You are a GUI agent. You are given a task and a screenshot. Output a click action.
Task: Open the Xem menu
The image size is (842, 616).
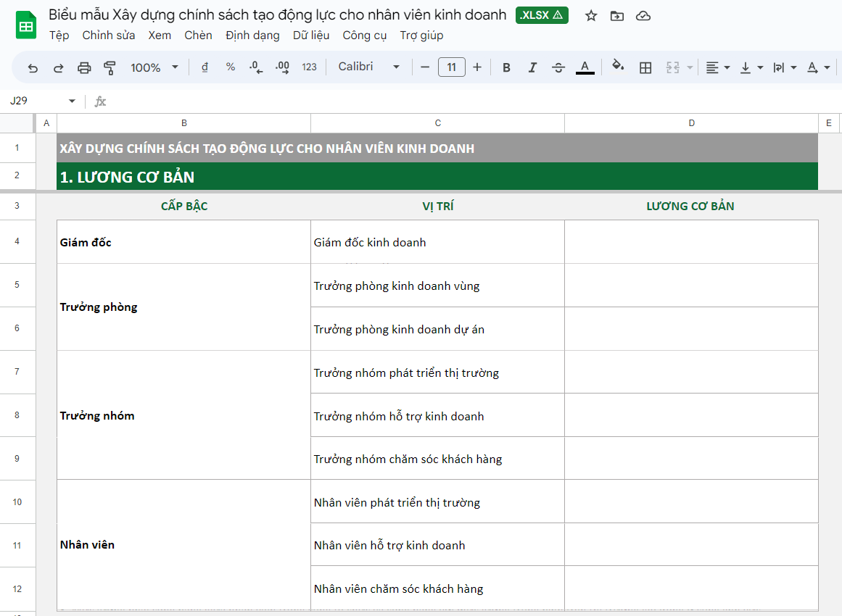click(160, 36)
